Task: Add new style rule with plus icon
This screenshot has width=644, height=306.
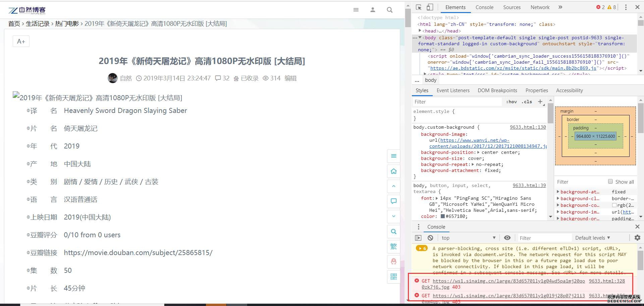Action: (x=540, y=102)
